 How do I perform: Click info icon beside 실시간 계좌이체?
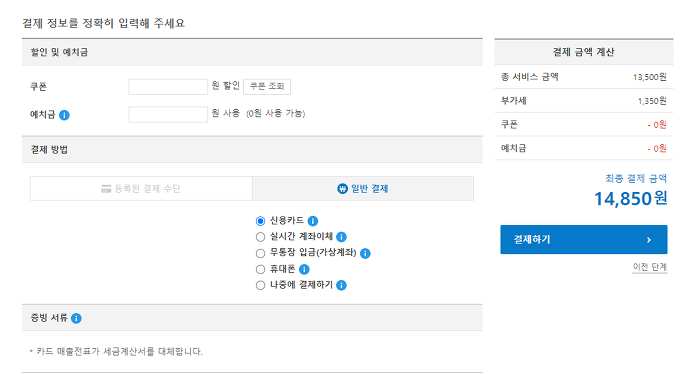coord(342,237)
